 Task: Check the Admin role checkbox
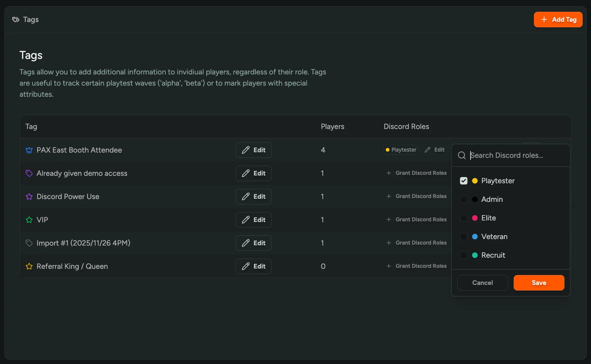(464, 199)
